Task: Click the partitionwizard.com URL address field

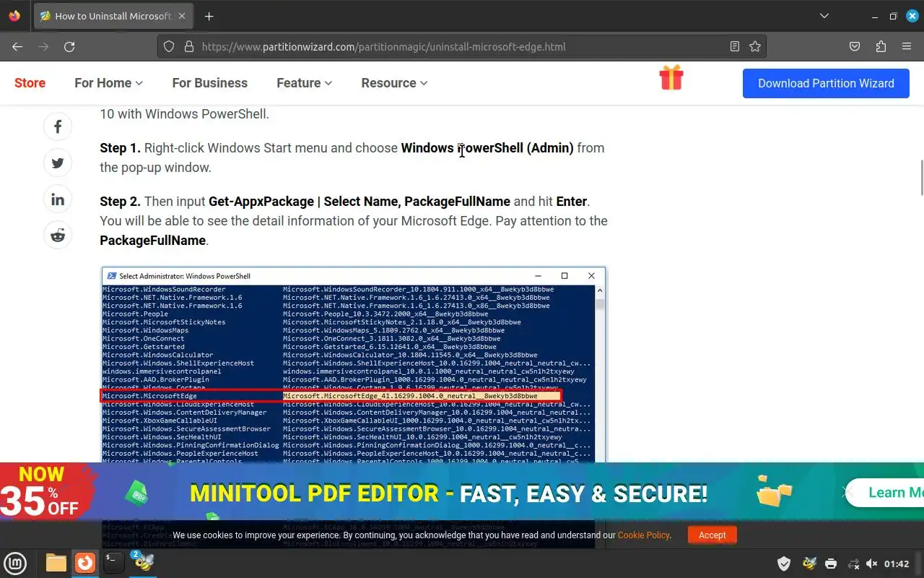Action: pyautogui.click(x=462, y=46)
